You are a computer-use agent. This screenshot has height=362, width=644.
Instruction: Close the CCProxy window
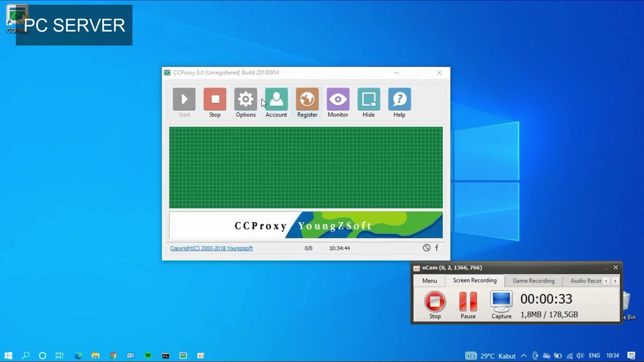coord(439,73)
